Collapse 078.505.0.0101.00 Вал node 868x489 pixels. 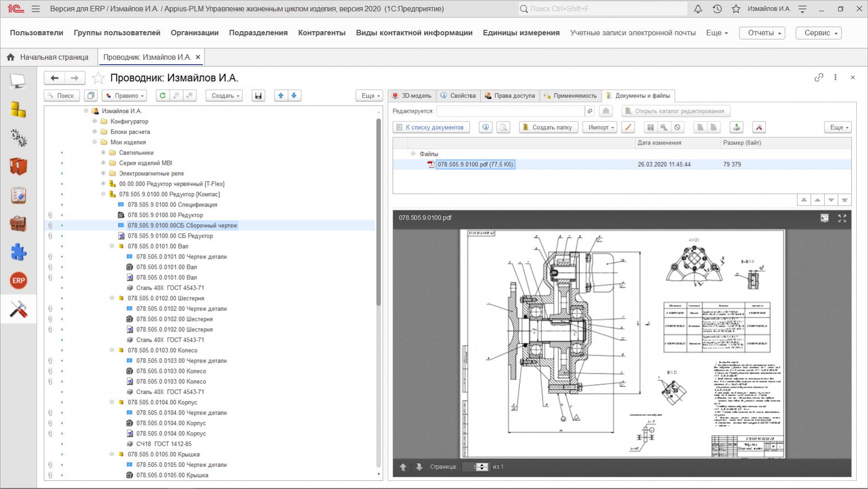[112, 246]
